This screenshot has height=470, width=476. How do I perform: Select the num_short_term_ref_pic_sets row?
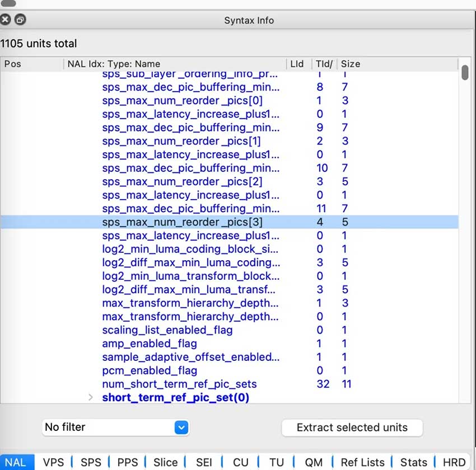[x=179, y=384]
